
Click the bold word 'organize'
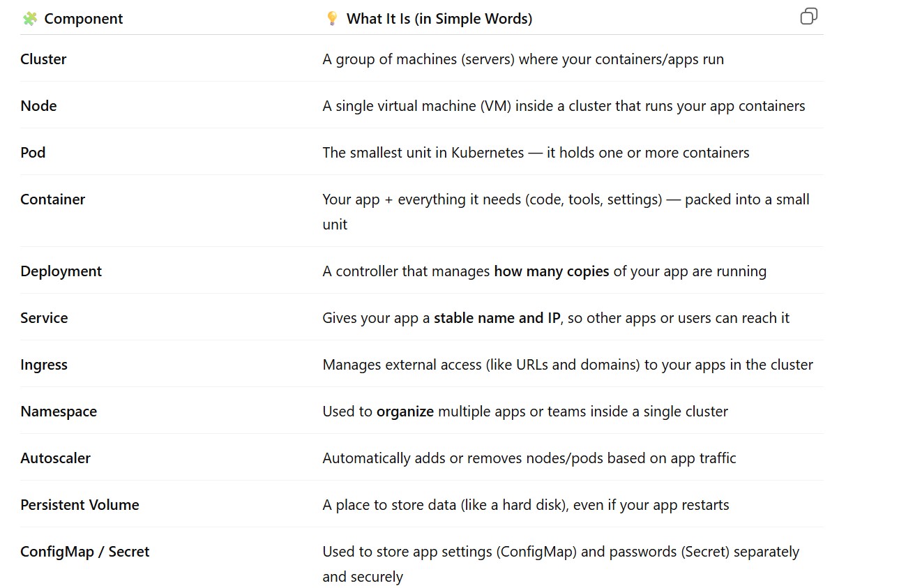(405, 412)
